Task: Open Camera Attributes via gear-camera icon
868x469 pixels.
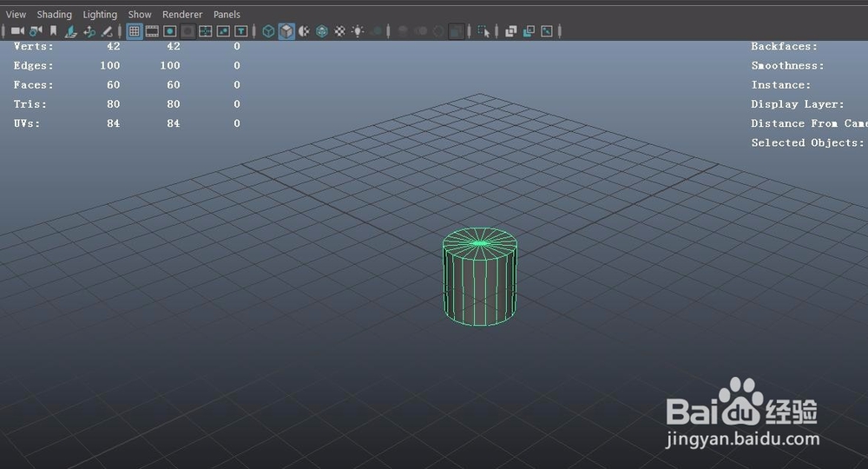Action: pyautogui.click(x=36, y=31)
